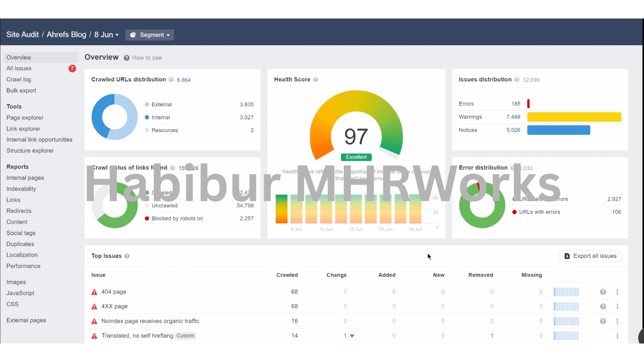Expand the 8 Jun crawl date dropdown
644x362 pixels.
[x=106, y=35]
